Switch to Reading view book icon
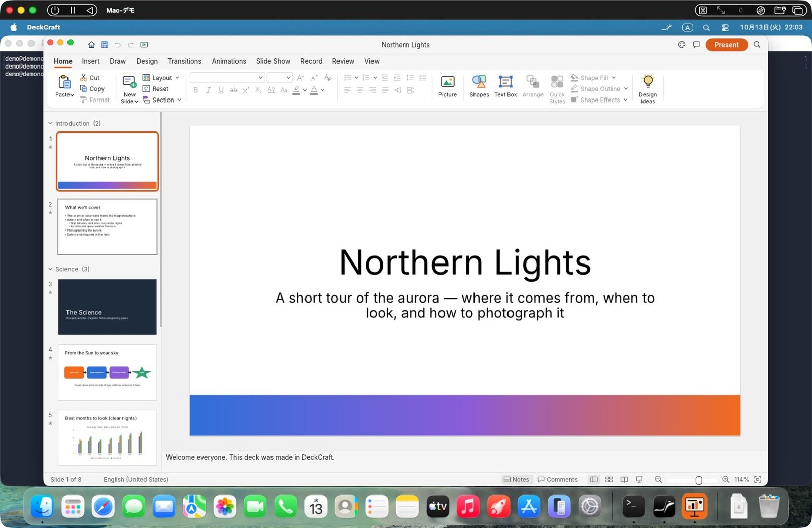812x528 pixels. point(624,479)
